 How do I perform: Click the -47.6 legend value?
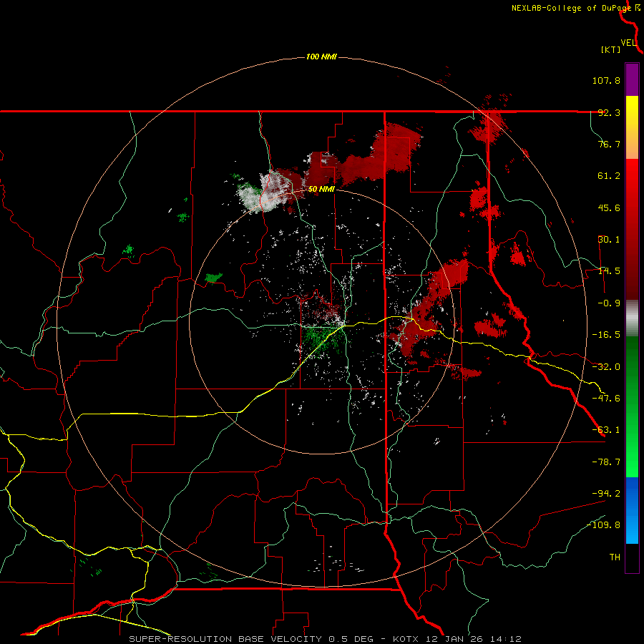606,399
